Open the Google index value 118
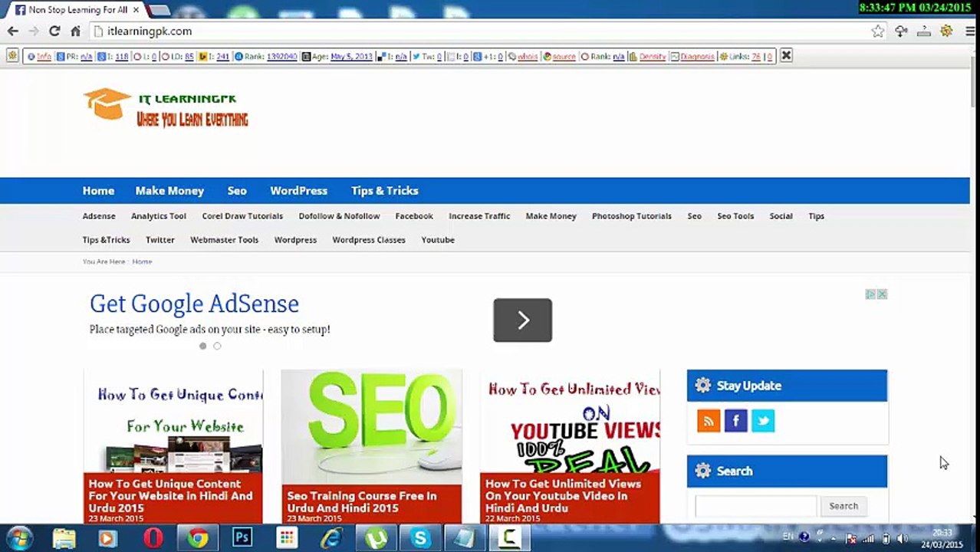The width and height of the screenshot is (980, 552). point(121,57)
